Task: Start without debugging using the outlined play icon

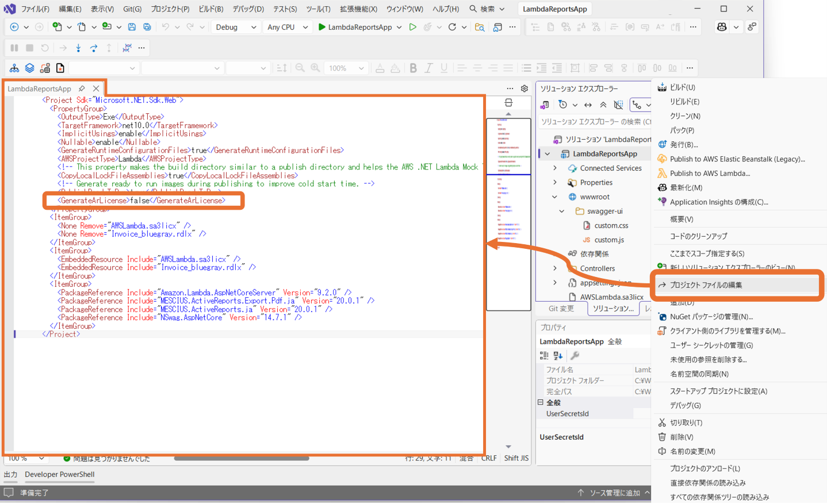Action: 412,27
